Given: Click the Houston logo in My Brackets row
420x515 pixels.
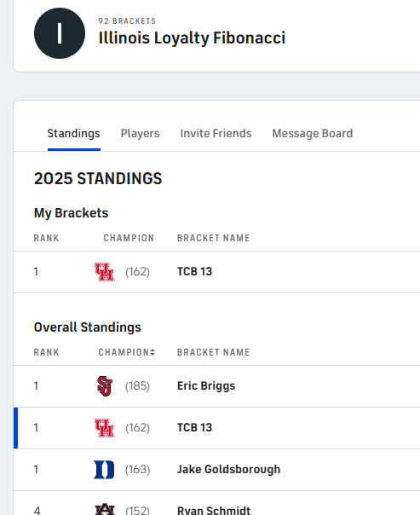Looking at the screenshot, I should point(104,272).
